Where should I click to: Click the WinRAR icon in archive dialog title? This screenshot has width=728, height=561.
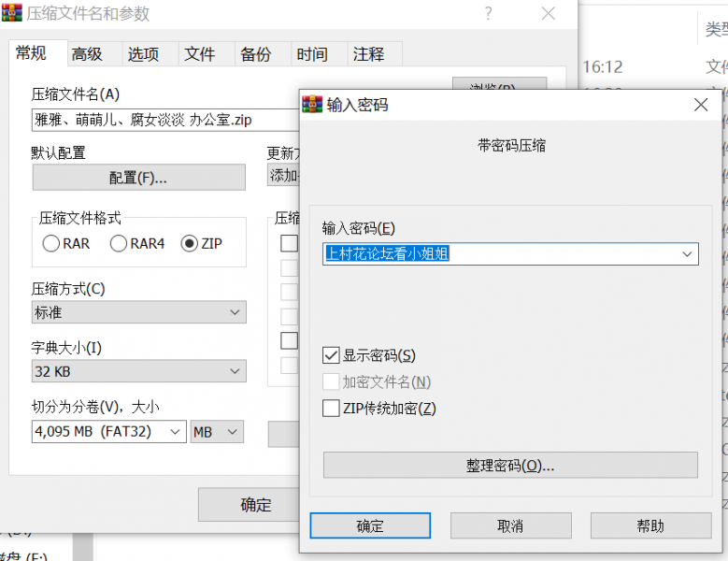point(13,14)
